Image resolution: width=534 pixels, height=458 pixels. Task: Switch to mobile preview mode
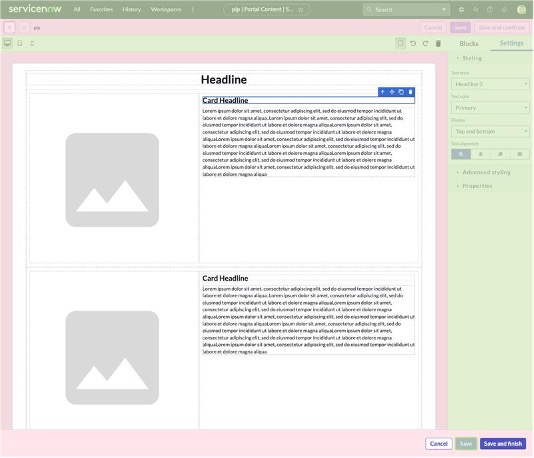(x=32, y=43)
